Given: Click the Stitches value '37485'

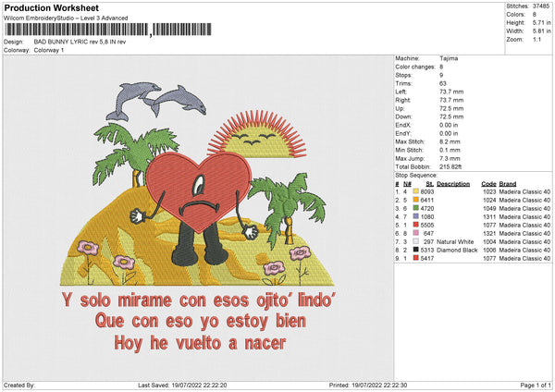Looking at the screenshot, I should point(541,6).
